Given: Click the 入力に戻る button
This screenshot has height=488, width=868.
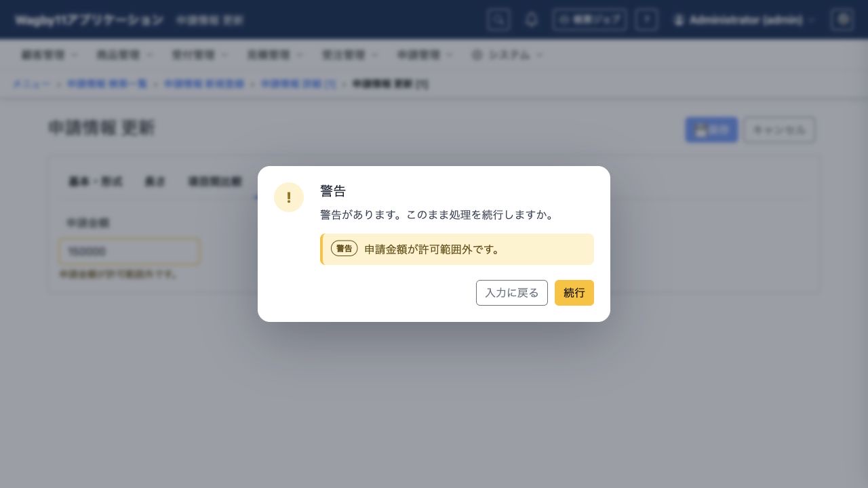Looking at the screenshot, I should coord(511,293).
